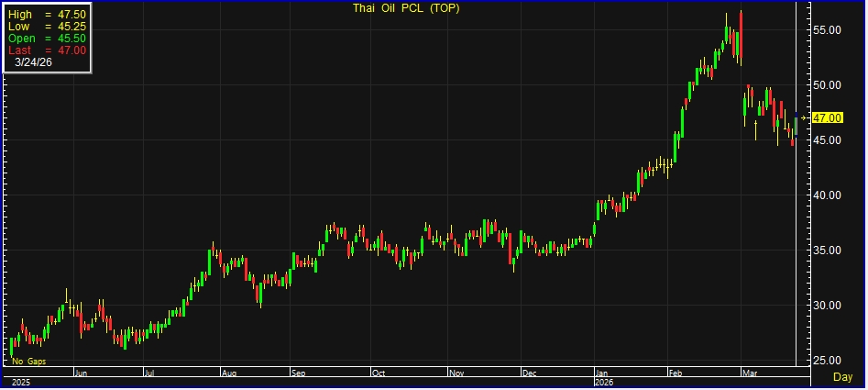Click the 2025 year label on time axis

(x=16, y=382)
